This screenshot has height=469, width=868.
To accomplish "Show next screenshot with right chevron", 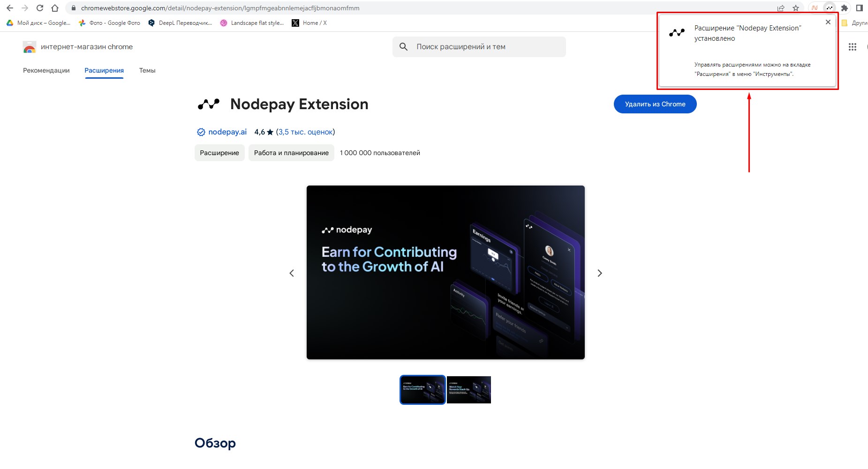I will point(599,273).
